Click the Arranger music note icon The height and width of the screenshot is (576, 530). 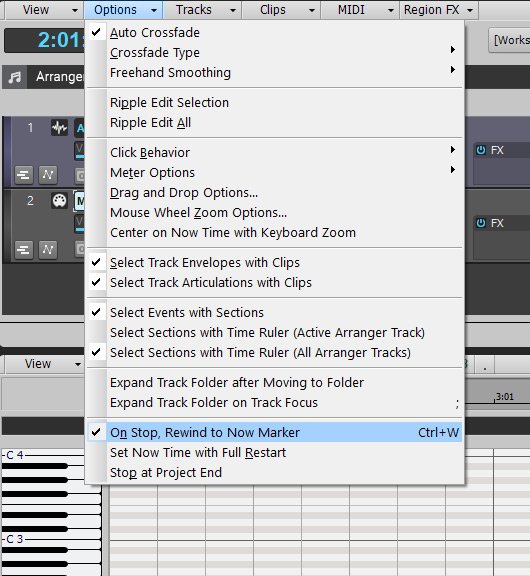point(15,77)
